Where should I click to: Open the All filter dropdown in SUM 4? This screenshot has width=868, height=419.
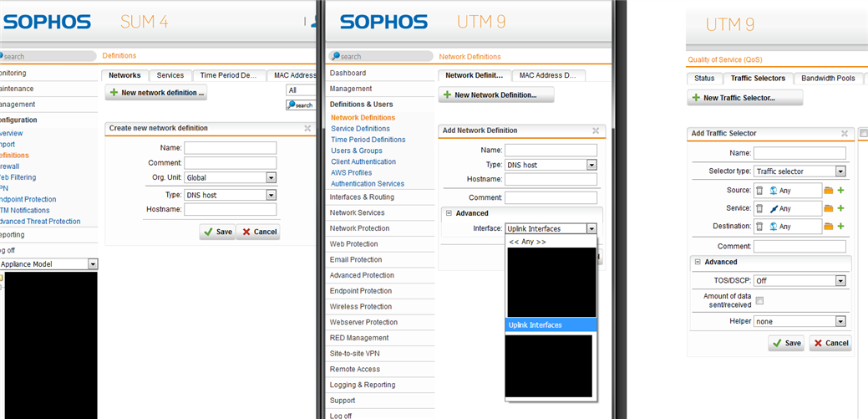tap(301, 90)
